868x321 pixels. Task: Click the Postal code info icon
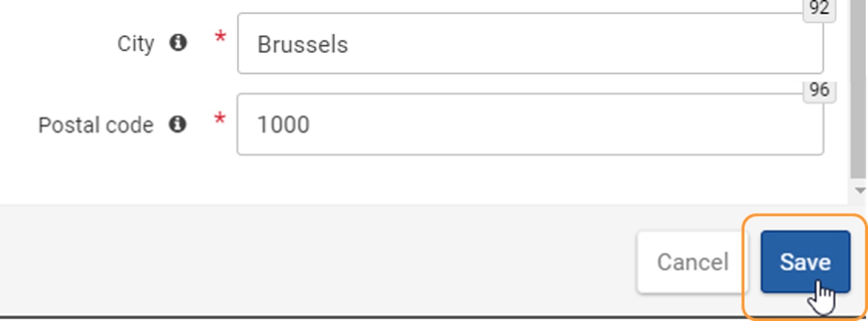tap(177, 124)
